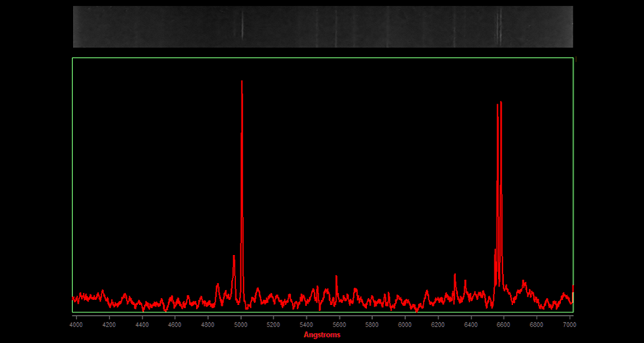
Task: Select the smaller peak just left of 5000
Action: pyautogui.click(x=234, y=257)
